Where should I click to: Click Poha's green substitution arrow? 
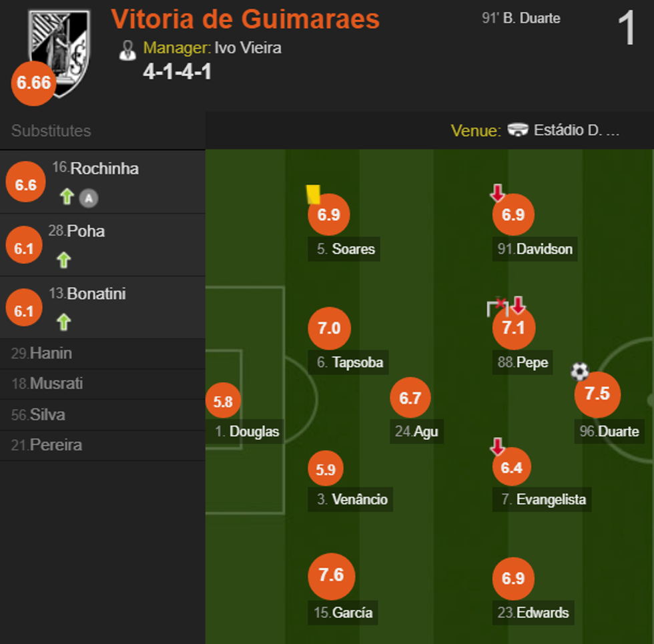tap(64, 260)
